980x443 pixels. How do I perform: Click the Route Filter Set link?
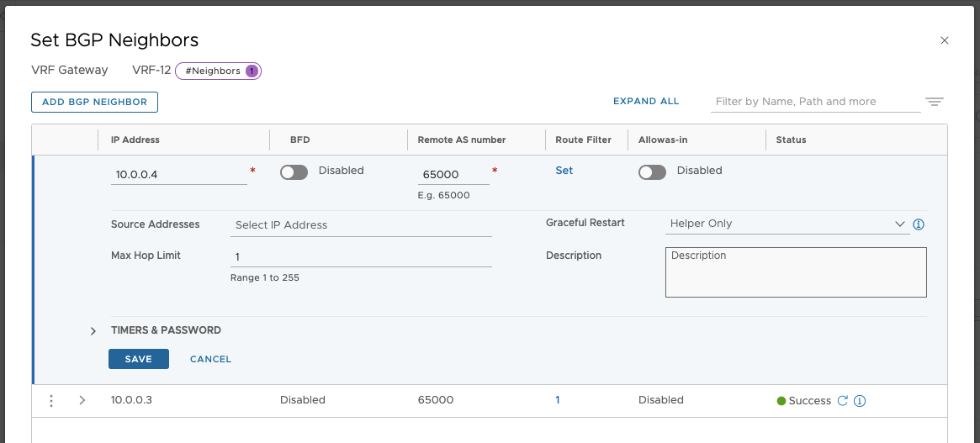tap(564, 171)
